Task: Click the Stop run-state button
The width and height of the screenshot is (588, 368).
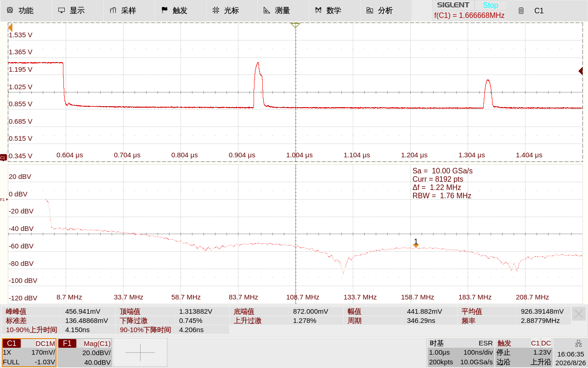Action: pos(490,5)
